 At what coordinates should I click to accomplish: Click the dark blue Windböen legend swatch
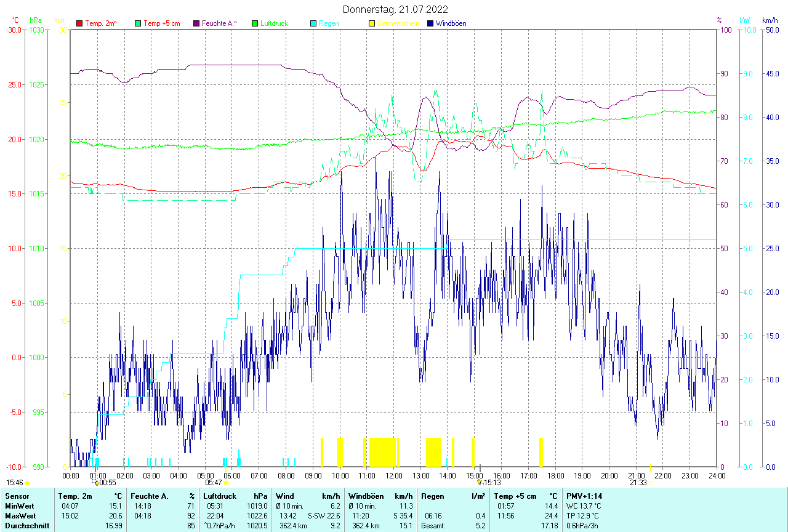pyautogui.click(x=430, y=23)
